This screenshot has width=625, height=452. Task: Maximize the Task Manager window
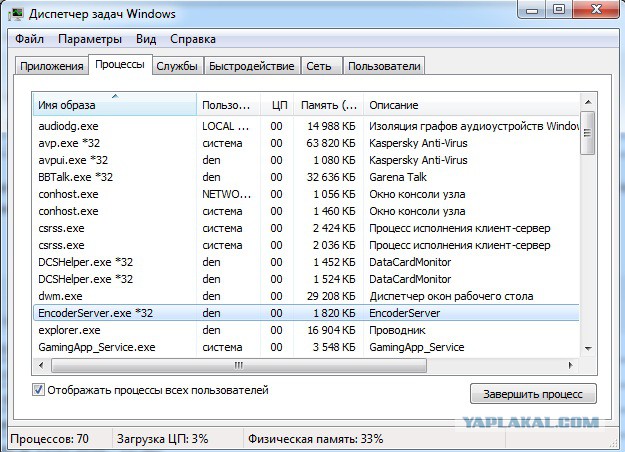tap(559, 10)
